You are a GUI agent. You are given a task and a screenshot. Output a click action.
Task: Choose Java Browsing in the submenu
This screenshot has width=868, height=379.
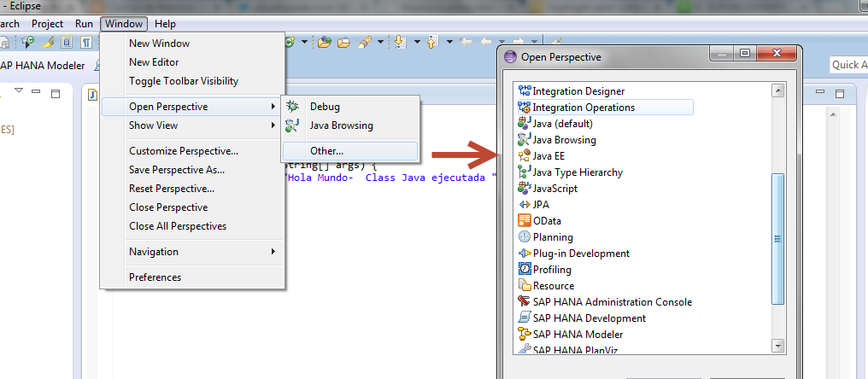[350, 125]
